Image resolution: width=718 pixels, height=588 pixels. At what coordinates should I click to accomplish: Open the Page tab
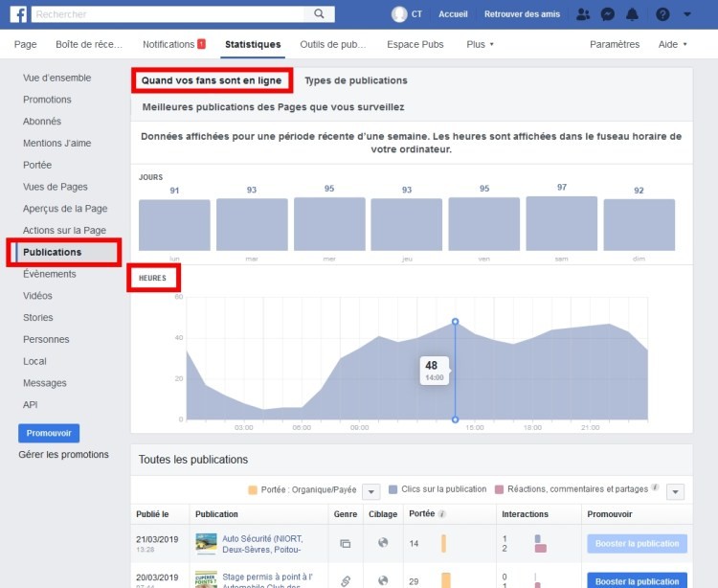click(25, 44)
